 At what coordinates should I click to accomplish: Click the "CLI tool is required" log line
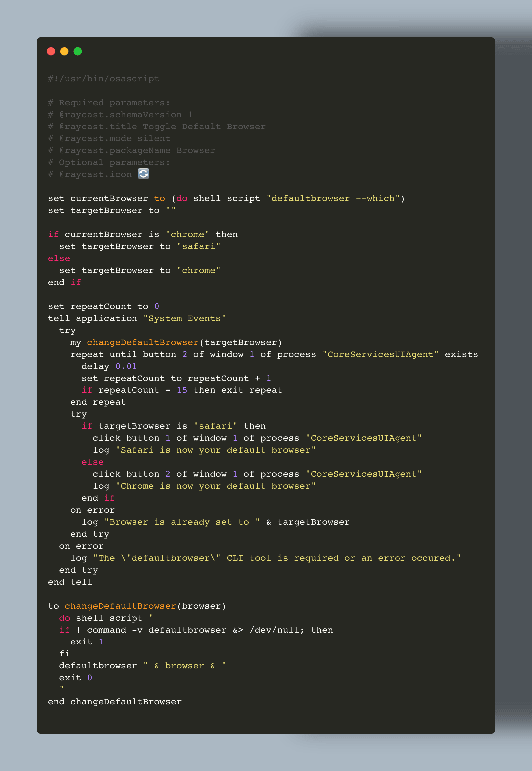click(x=265, y=559)
